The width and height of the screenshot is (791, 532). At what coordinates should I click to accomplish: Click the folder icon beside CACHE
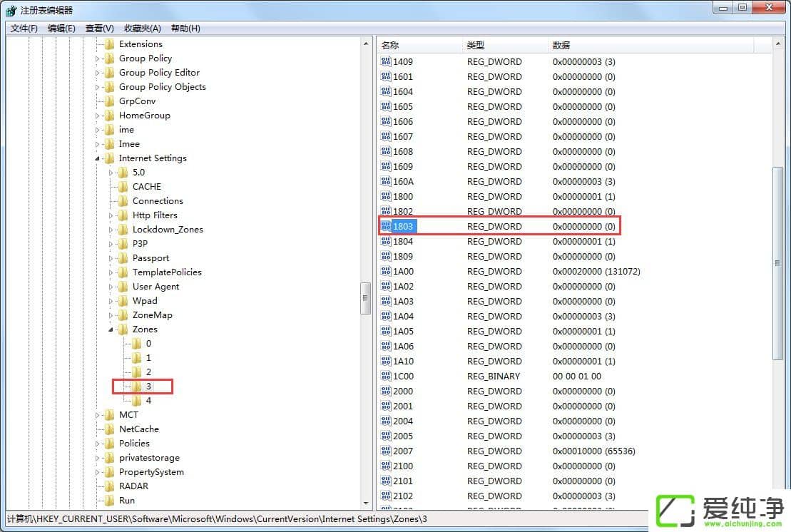[123, 187]
